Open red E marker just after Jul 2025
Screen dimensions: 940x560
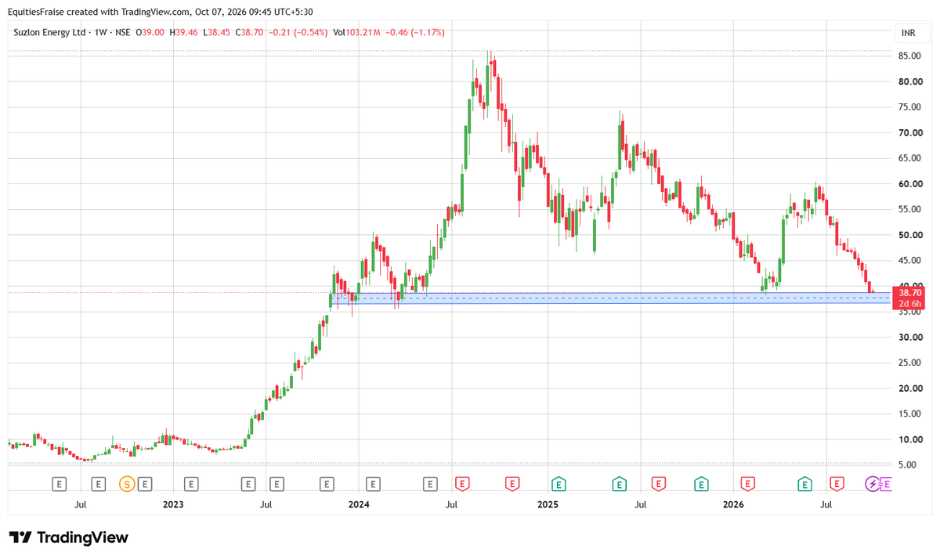tap(658, 484)
